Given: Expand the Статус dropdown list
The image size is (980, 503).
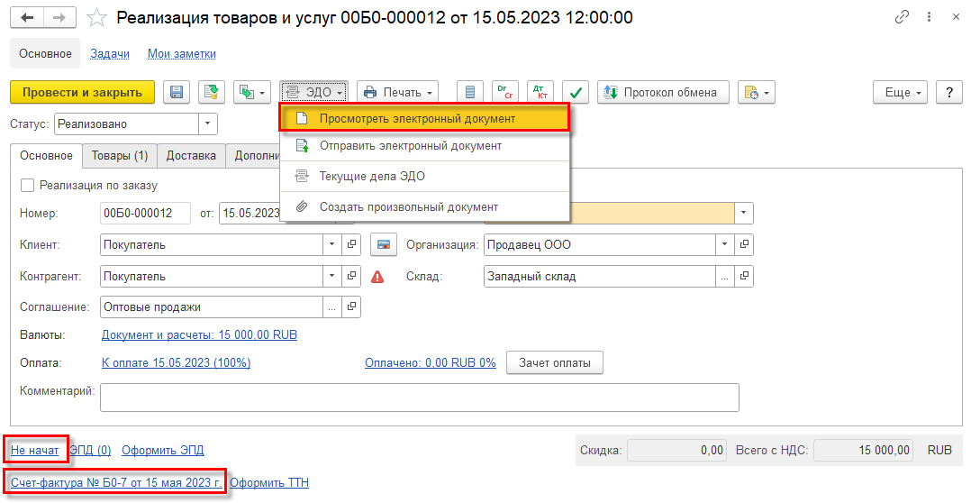Looking at the screenshot, I should coord(208,123).
